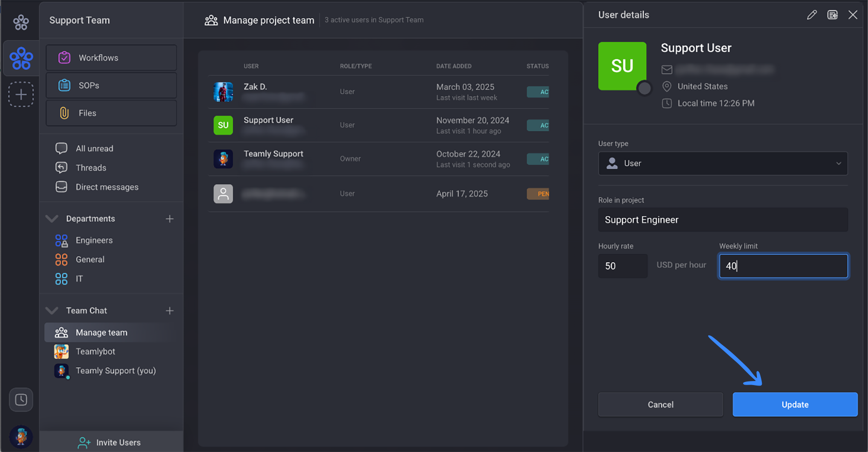Click the Direct messages inbox icon
868x452 pixels.
(x=61, y=187)
